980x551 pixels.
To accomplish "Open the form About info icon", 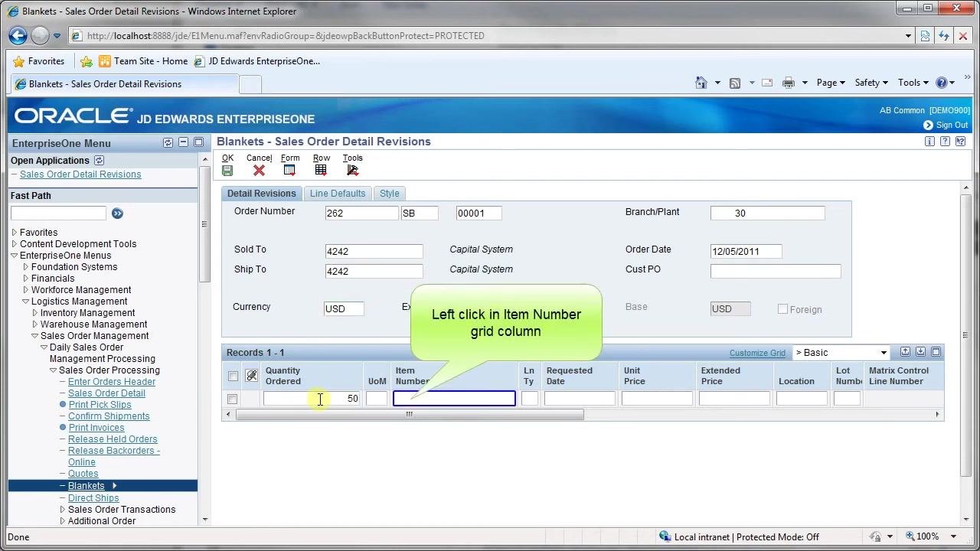I will [929, 142].
